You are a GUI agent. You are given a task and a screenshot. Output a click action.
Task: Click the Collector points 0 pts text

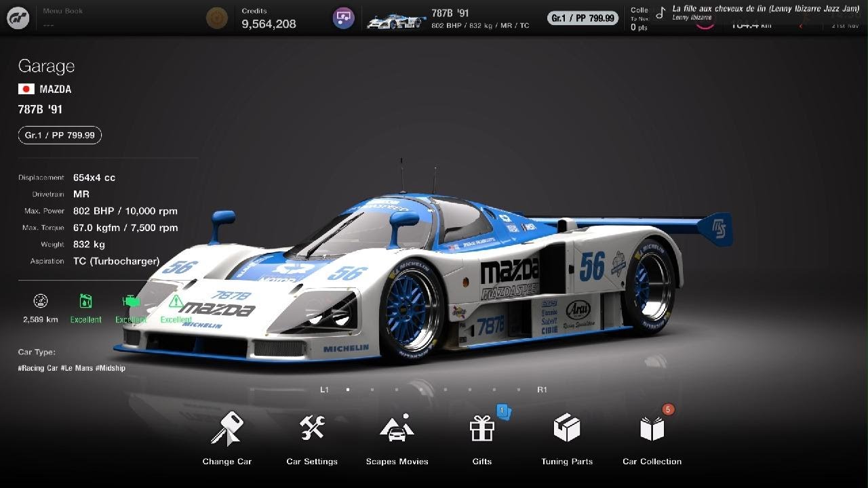tap(639, 28)
